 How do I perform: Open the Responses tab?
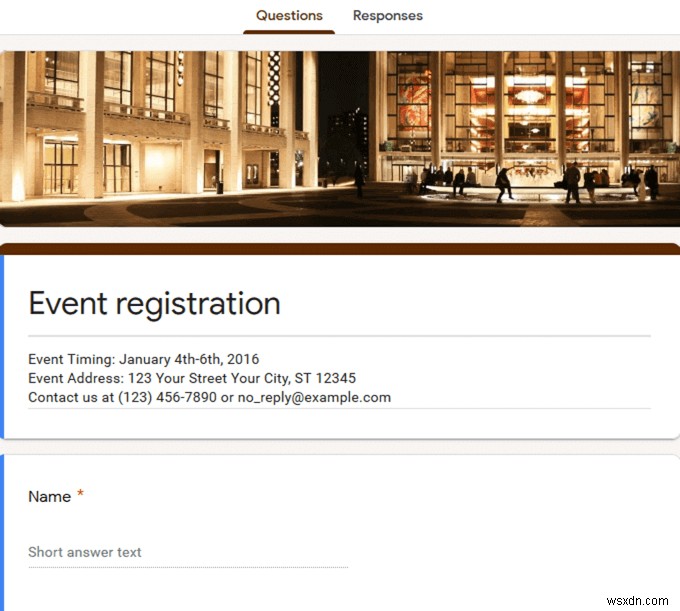[x=388, y=16]
